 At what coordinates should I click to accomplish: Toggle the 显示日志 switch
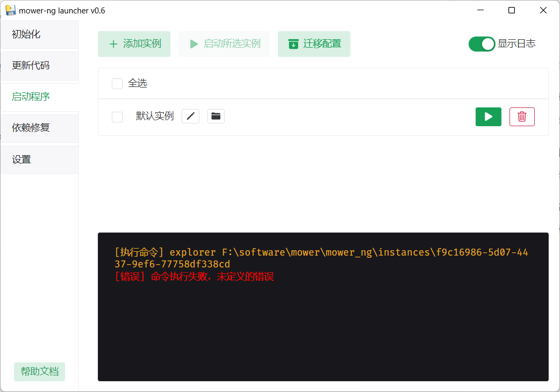pyautogui.click(x=482, y=44)
